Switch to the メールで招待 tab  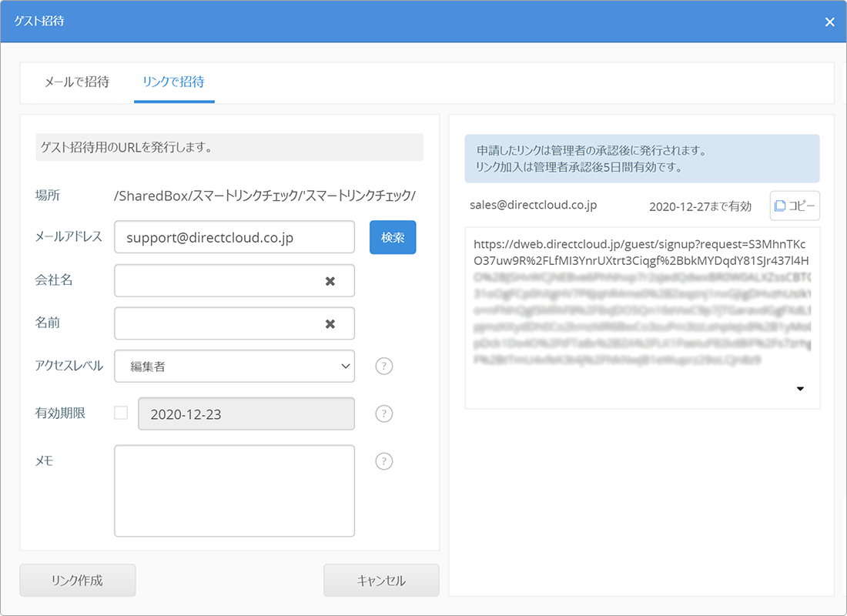tap(77, 82)
